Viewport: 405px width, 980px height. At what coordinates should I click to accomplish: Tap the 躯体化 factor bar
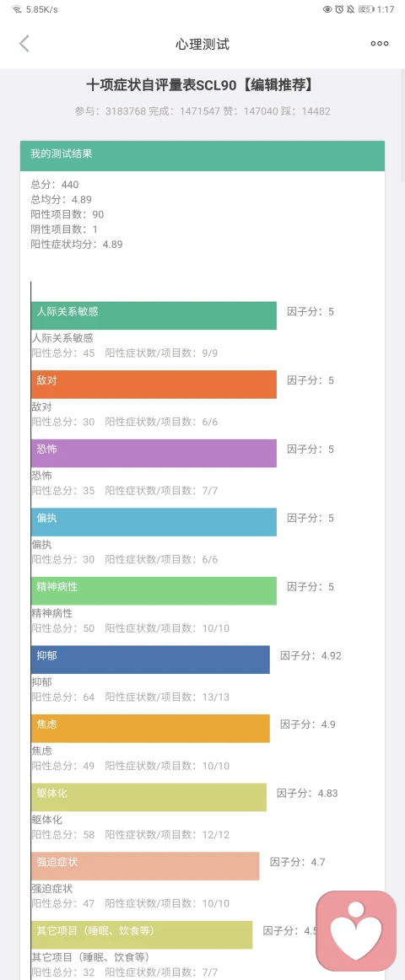[148, 797]
